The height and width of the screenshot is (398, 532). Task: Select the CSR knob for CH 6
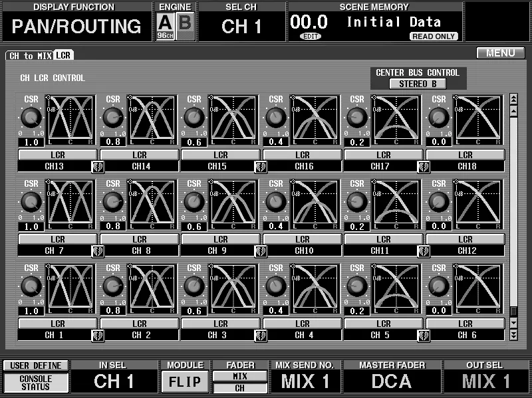pos(439,286)
